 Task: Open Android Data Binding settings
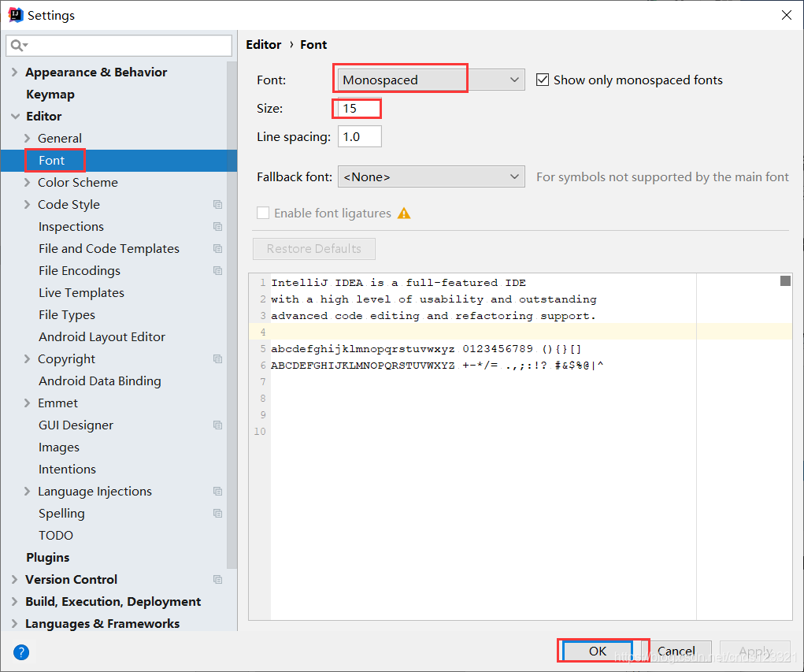(x=99, y=381)
